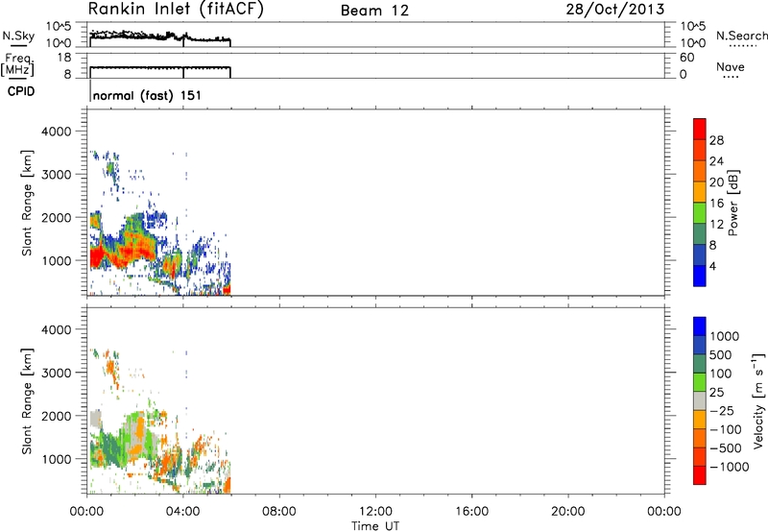Click the Velocity [m s⁻¹] colorbar label

tap(758, 400)
